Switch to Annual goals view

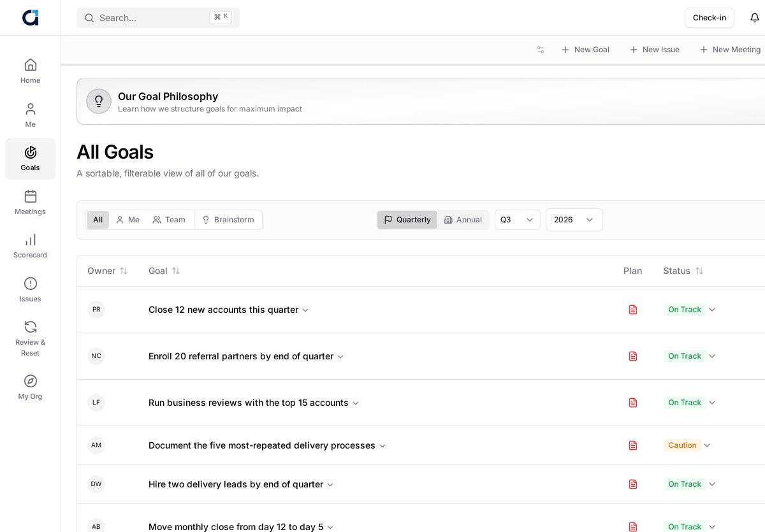[x=463, y=220]
